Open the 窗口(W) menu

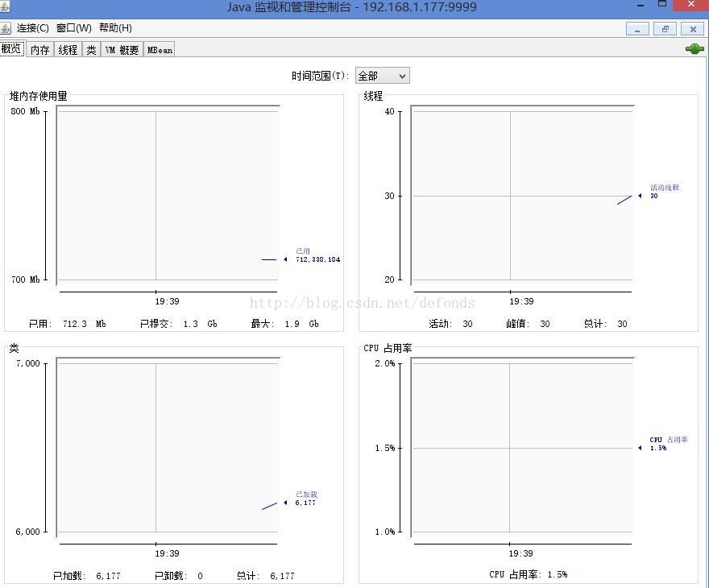point(73,28)
